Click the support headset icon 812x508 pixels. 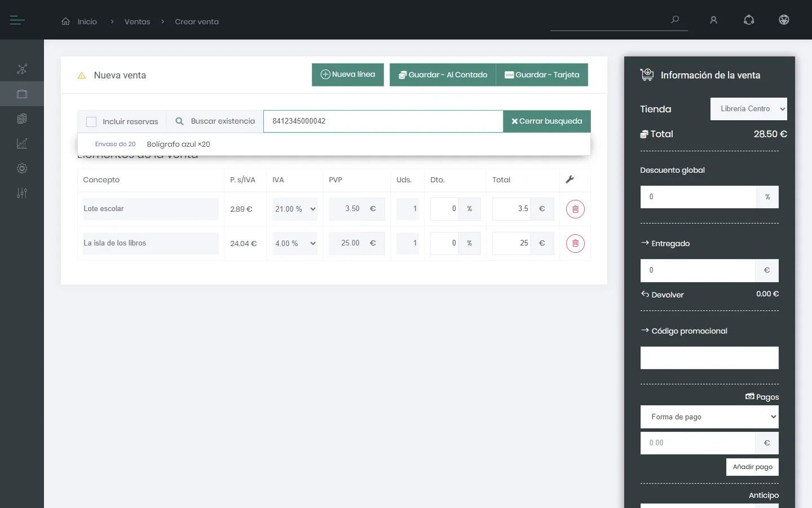click(749, 20)
